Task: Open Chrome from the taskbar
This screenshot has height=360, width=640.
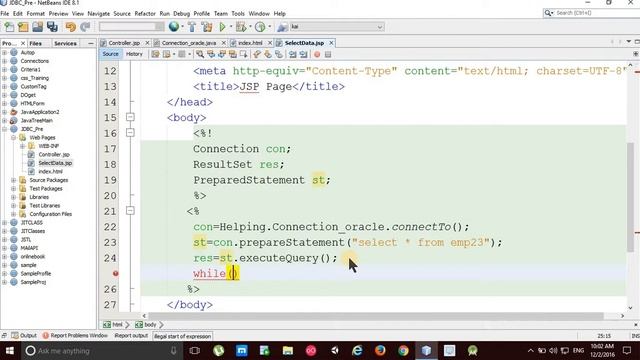Action: pos(403,351)
